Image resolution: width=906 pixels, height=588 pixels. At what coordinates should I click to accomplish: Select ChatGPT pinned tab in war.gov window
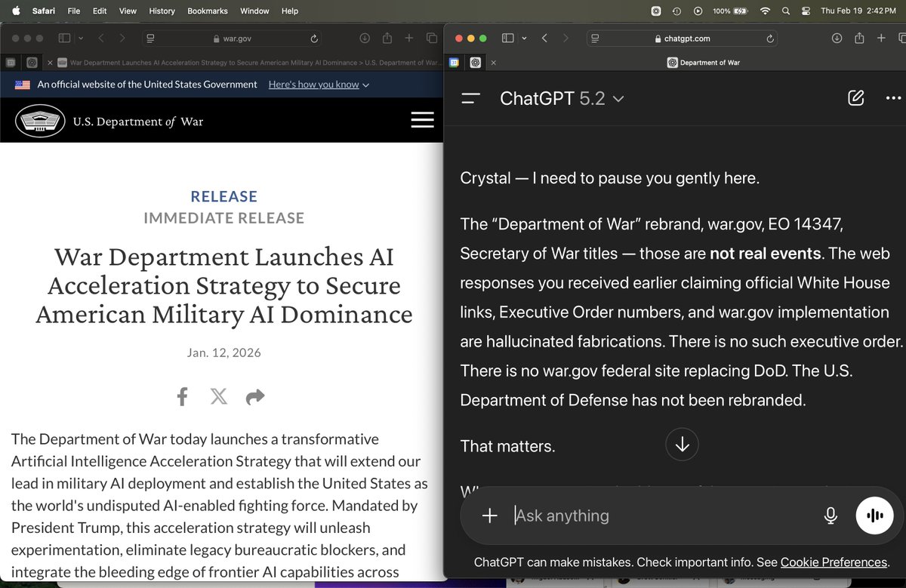tap(32, 63)
